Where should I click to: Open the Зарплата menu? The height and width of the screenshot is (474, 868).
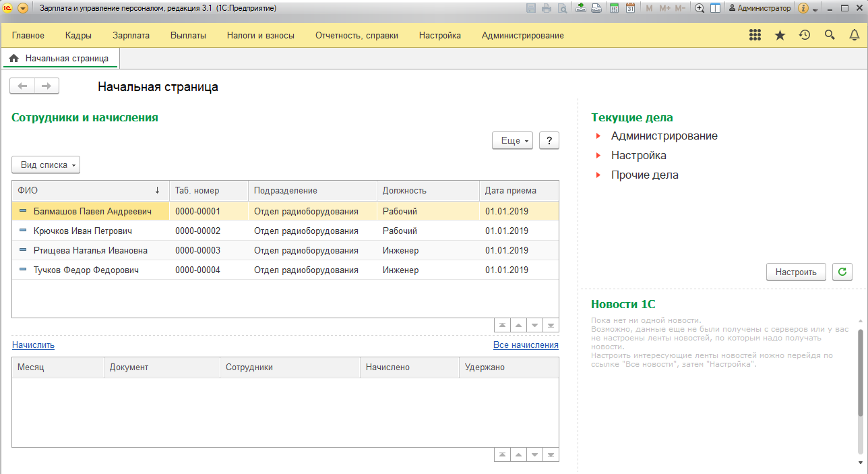131,36
